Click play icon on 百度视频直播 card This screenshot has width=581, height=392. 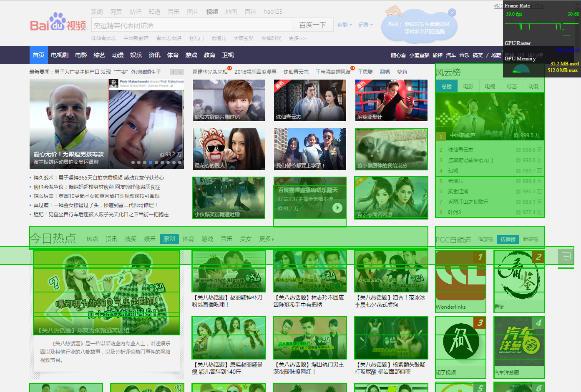[337, 208]
